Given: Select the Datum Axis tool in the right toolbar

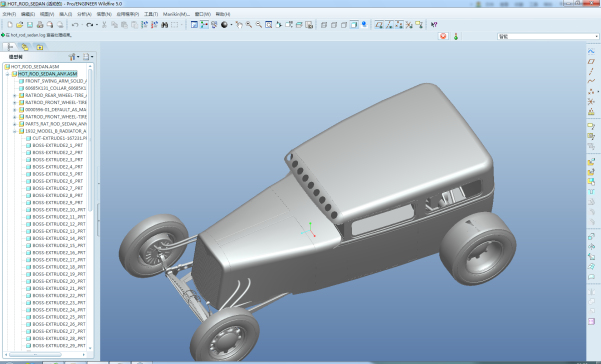Looking at the screenshot, I should tap(591, 71).
